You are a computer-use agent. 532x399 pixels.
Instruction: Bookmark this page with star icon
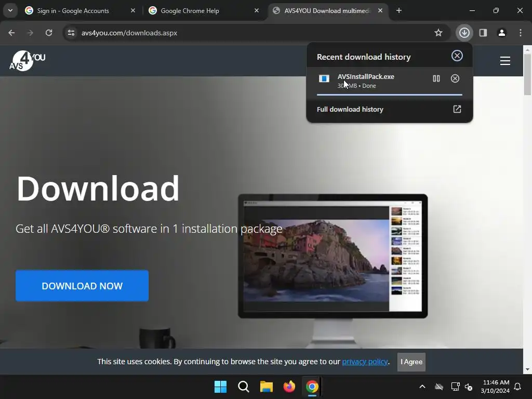438,33
